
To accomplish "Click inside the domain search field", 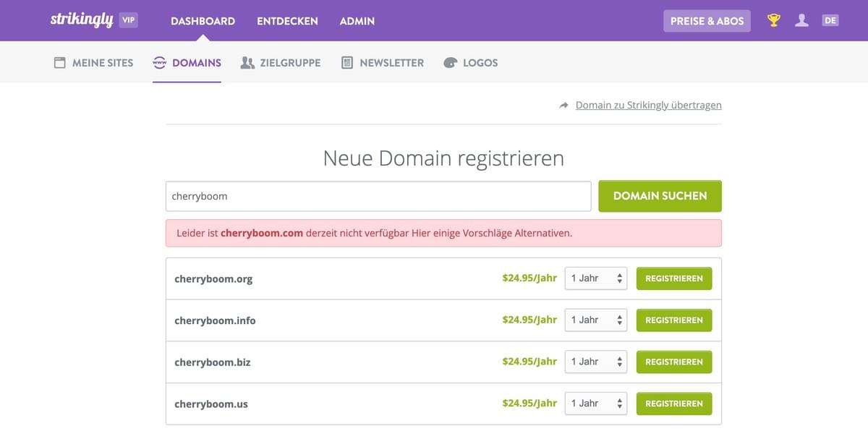I will point(378,195).
